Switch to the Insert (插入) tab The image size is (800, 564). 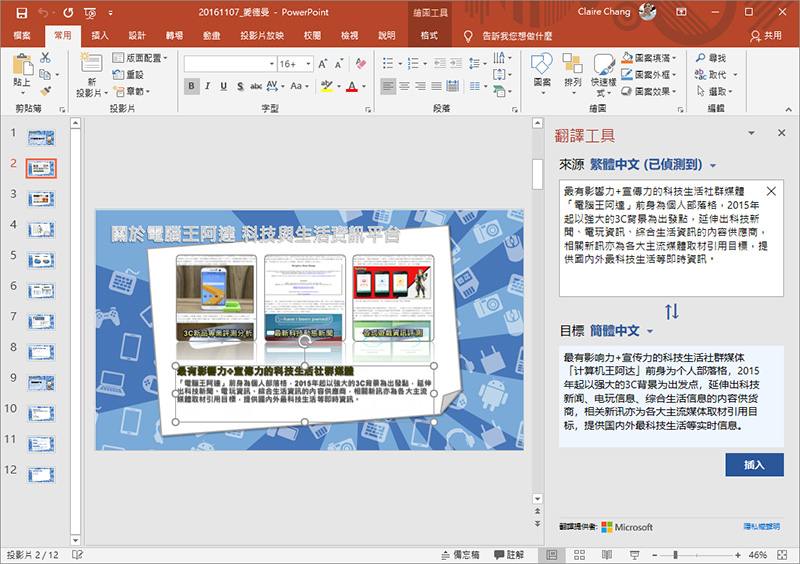click(99, 35)
